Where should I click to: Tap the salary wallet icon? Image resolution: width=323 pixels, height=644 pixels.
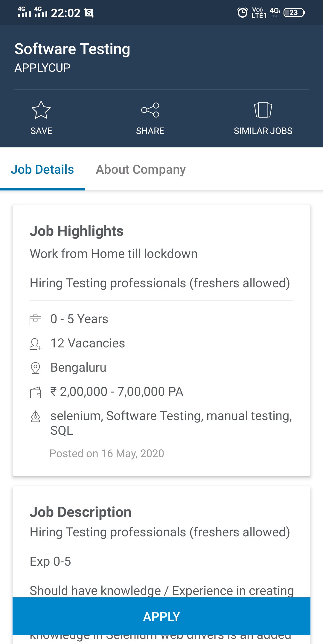click(x=35, y=392)
